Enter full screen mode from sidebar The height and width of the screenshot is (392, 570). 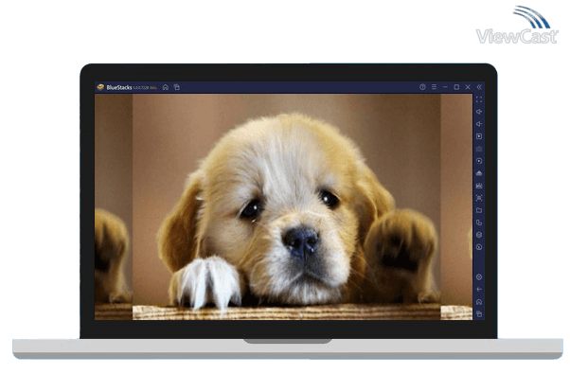pos(479,99)
